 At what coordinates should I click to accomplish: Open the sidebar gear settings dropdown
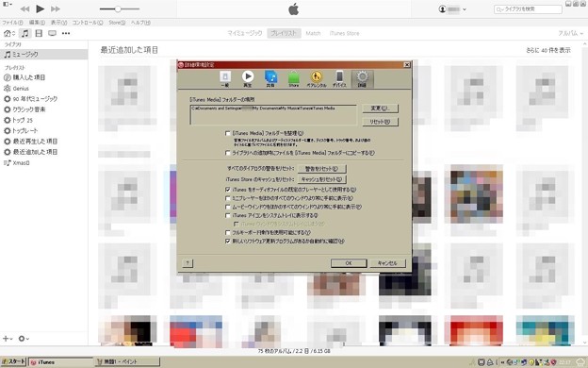24,339
